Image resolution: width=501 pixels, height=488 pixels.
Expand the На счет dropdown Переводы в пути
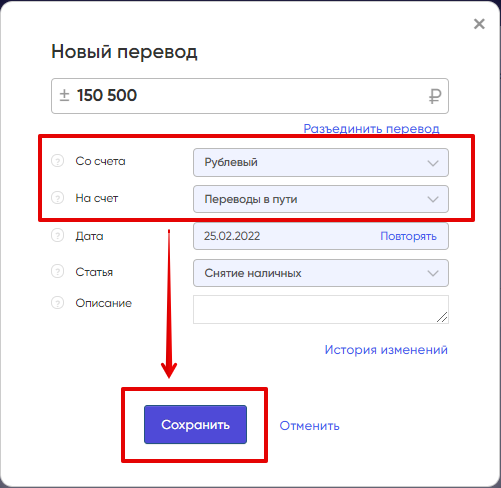[321, 199]
